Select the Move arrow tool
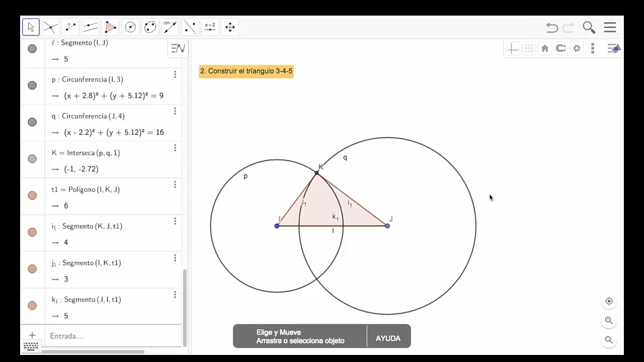 pos(31,27)
